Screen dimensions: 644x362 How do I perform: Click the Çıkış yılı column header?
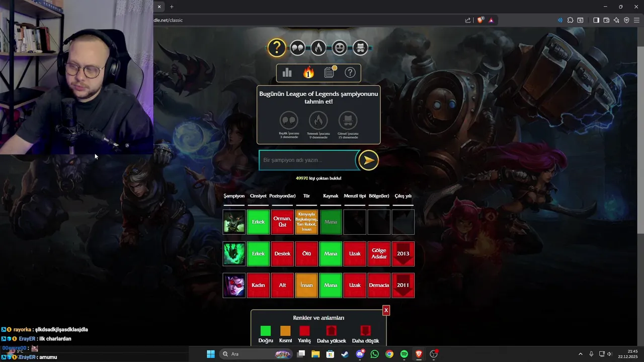(x=403, y=196)
